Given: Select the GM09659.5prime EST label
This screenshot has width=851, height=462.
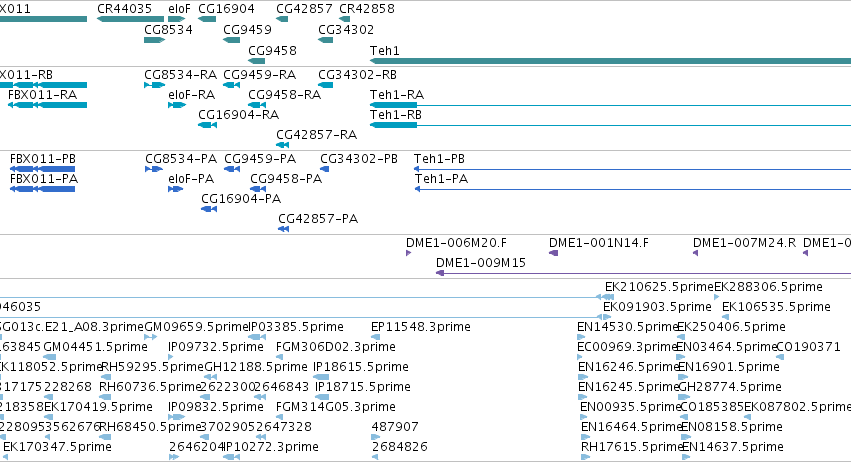Looking at the screenshot, I should (196, 327).
